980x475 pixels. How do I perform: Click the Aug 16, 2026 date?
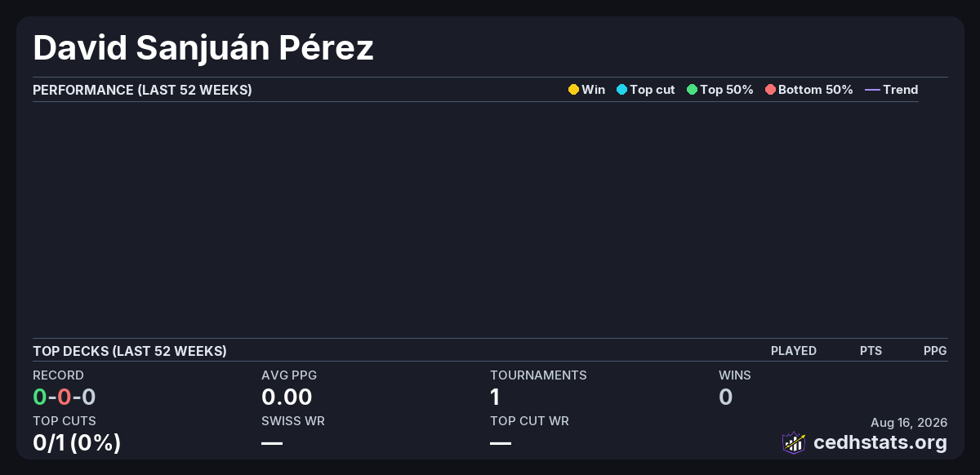(909, 423)
